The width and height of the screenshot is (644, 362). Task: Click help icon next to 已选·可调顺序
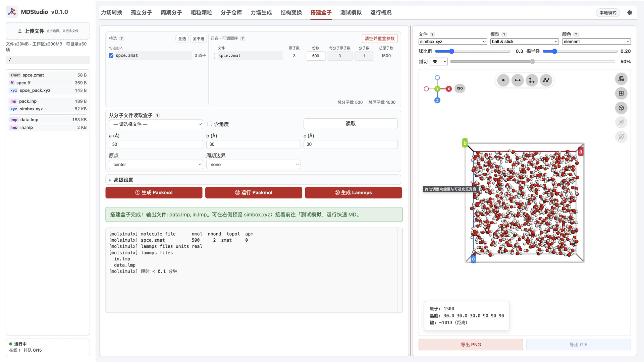click(x=243, y=39)
